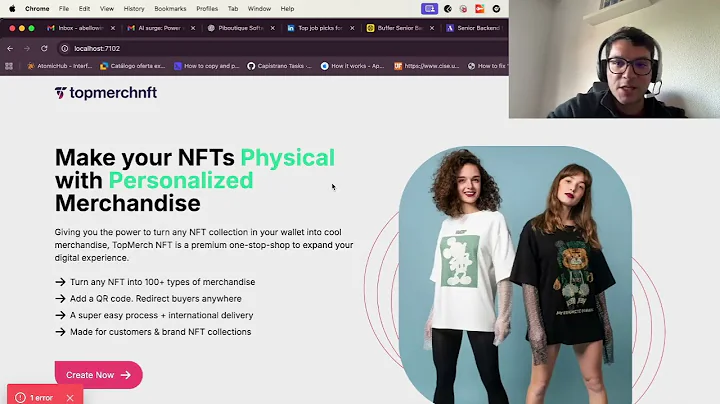Open the Help menu
Image resolution: width=720 pixels, height=404 pixels.
pyautogui.click(x=287, y=9)
